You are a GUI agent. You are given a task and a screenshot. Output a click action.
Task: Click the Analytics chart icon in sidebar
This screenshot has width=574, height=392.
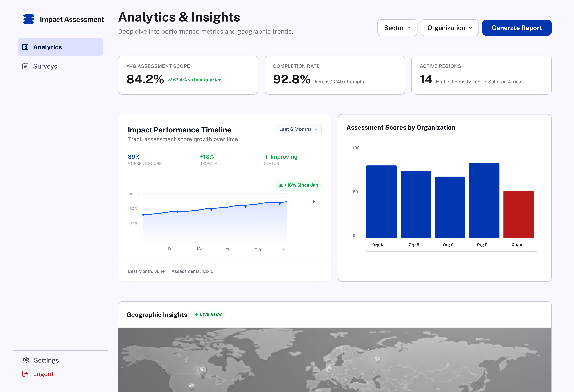(25, 47)
